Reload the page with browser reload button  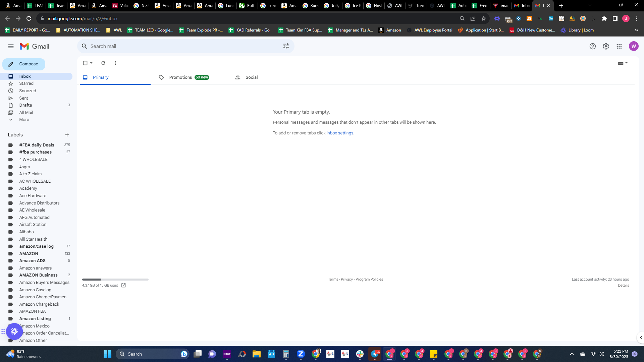point(29,18)
